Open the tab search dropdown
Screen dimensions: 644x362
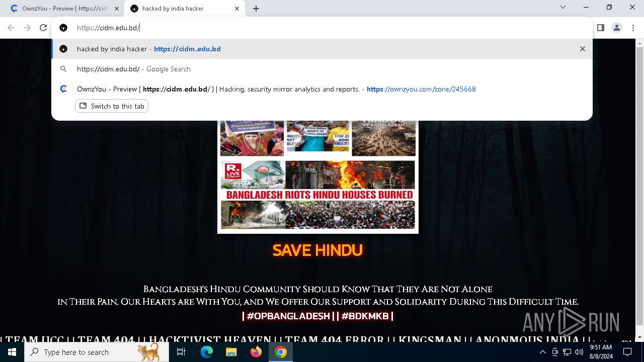tap(563, 7)
